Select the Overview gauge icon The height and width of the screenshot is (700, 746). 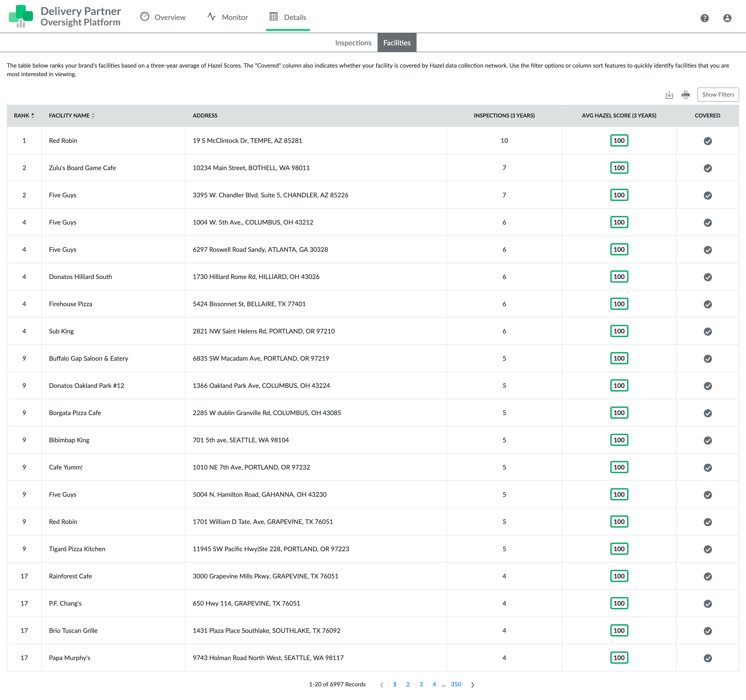tap(145, 17)
